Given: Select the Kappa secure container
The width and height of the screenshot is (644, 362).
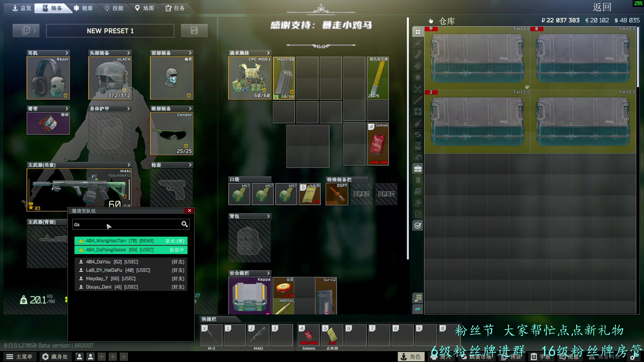Looking at the screenshot, I should pos(250,296).
